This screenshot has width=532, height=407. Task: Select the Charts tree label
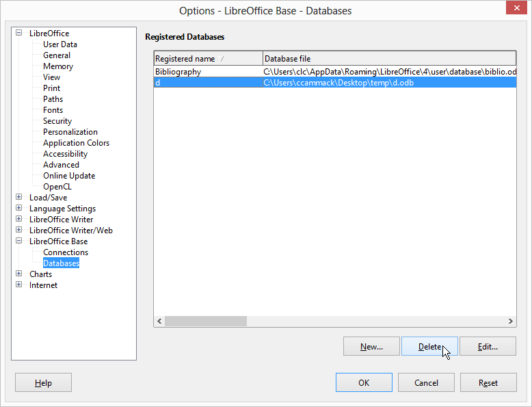tap(41, 274)
